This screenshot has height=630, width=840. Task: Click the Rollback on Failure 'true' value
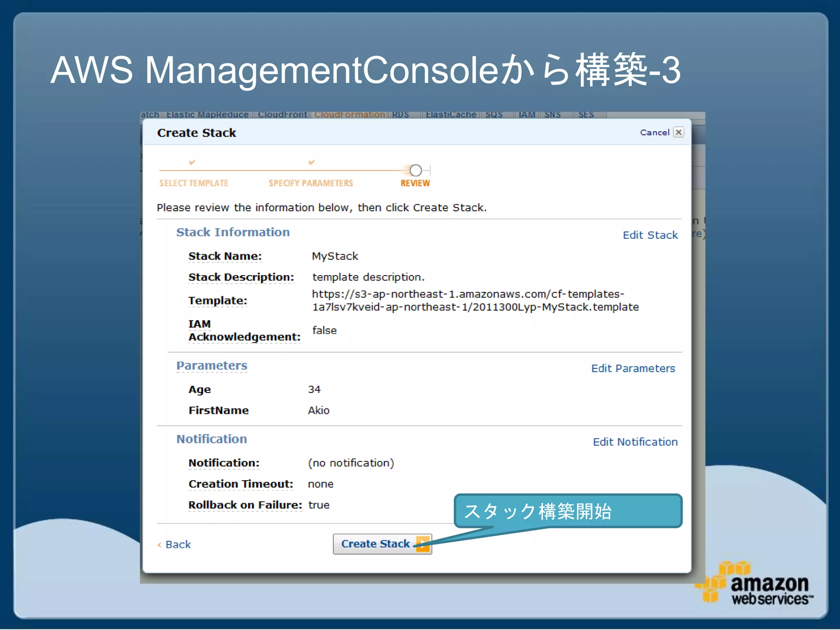pyautogui.click(x=319, y=505)
